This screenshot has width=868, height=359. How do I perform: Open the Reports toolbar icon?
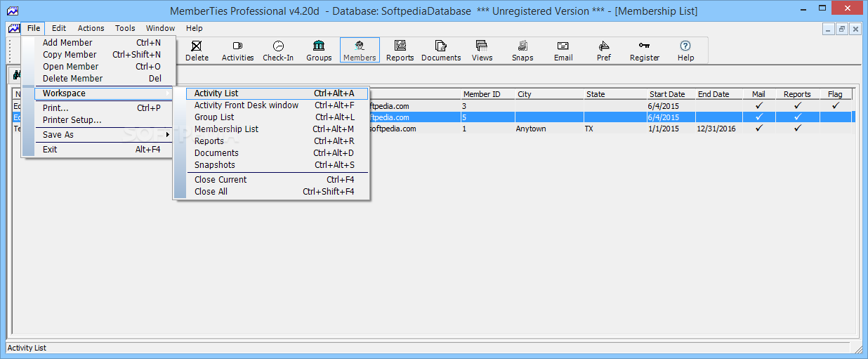(400, 51)
